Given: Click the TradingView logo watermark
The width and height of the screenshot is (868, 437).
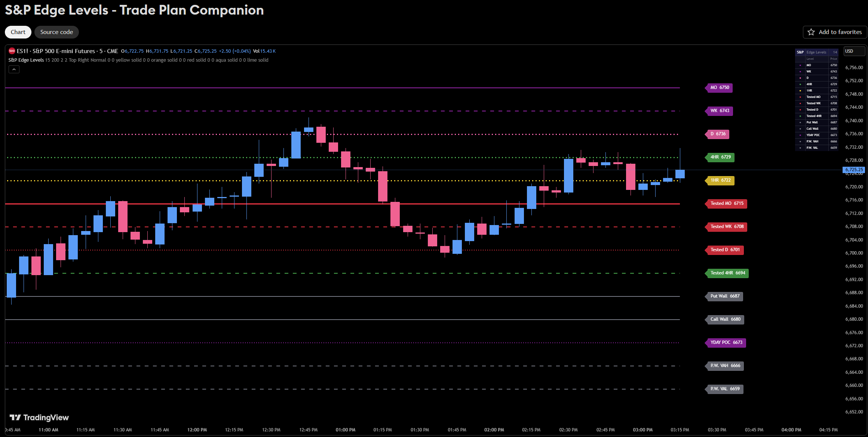Looking at the screenshot, I should coord(39,418).
